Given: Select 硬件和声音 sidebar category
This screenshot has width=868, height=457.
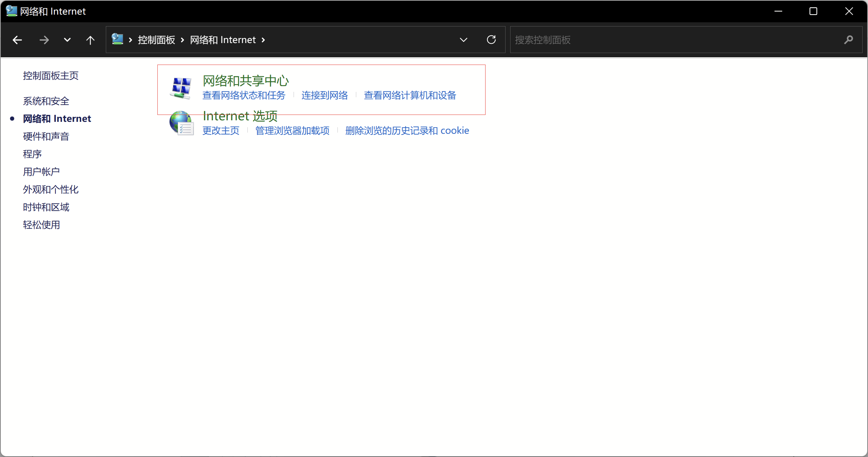Looking at the screenshot, I should pyautogui.click(x=46, y=136).
